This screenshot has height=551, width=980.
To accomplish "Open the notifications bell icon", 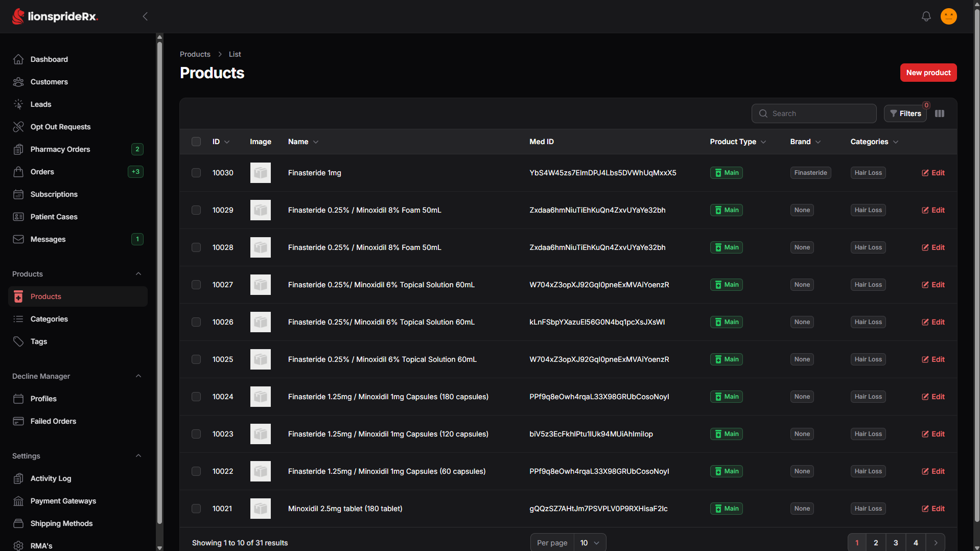I will click(926, 16).
